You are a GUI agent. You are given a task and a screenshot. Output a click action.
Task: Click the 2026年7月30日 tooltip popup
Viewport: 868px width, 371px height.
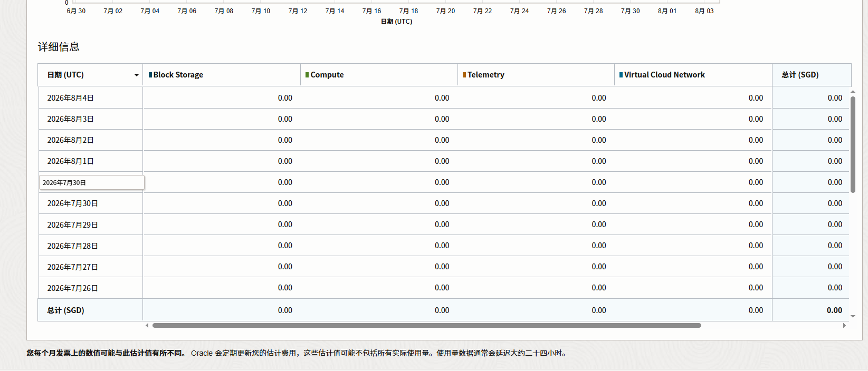coord(92,182)
